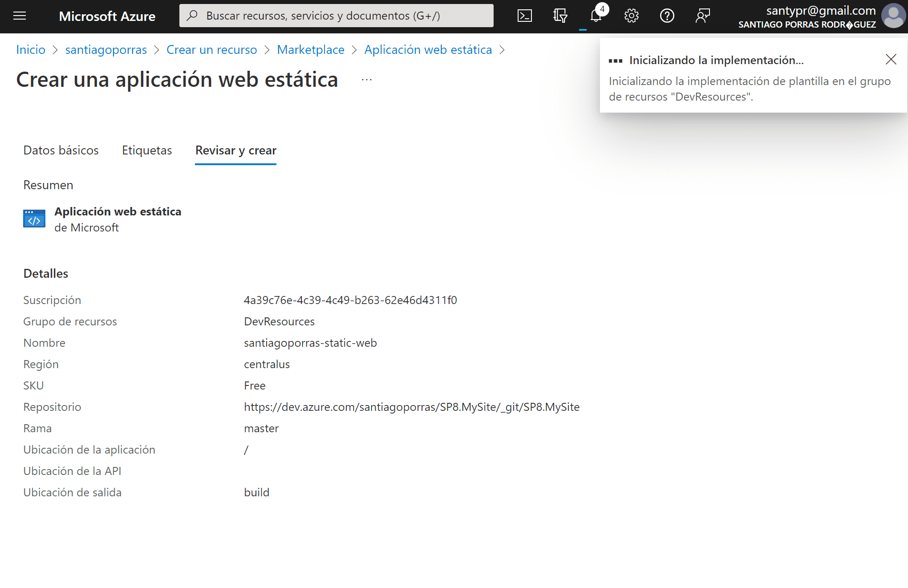This screenshot has height=588, width=908.
Task: Go to Crear un recurso breadcrumb
Action: click(x=212, y=50)
